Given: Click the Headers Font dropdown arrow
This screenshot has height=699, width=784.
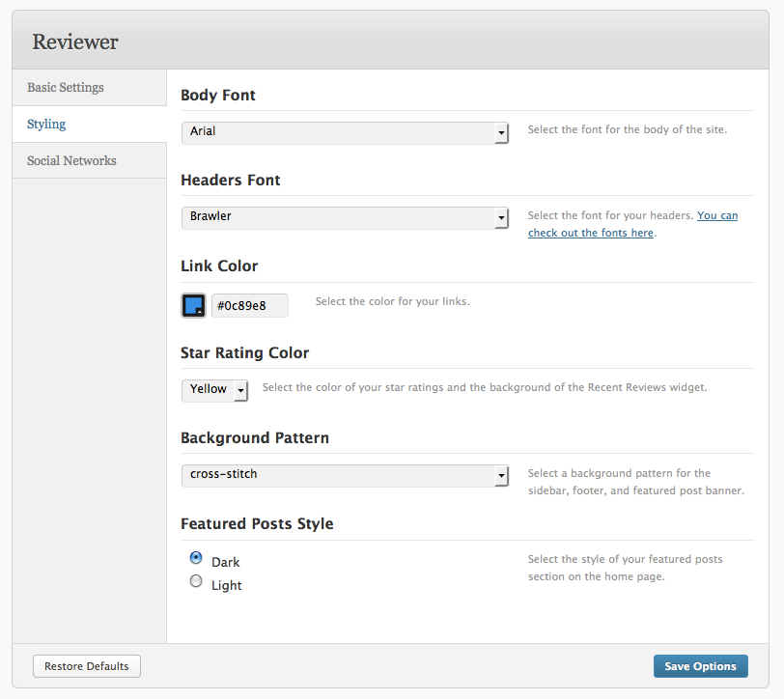Looking at the screenshot, I should point(501,218).
